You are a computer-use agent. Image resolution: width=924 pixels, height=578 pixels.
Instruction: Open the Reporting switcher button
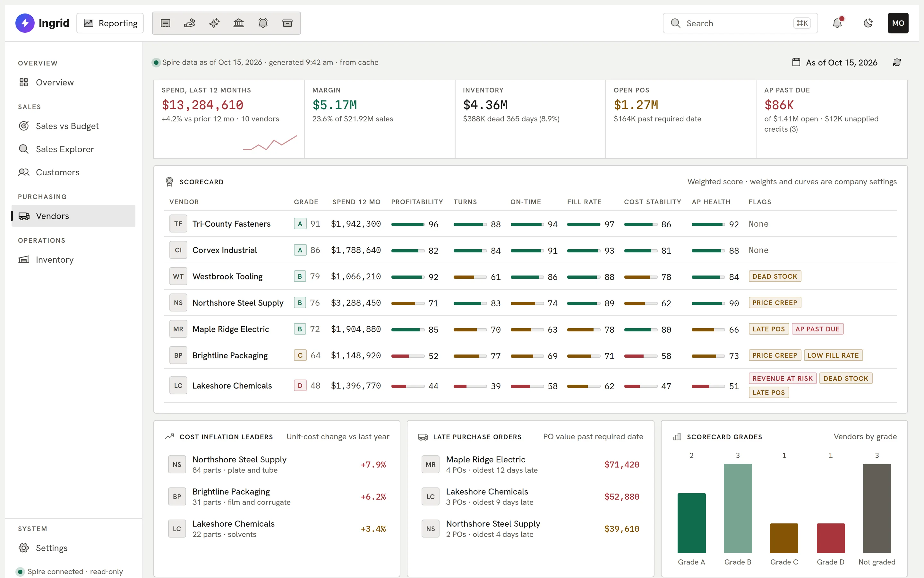point(110,23)
